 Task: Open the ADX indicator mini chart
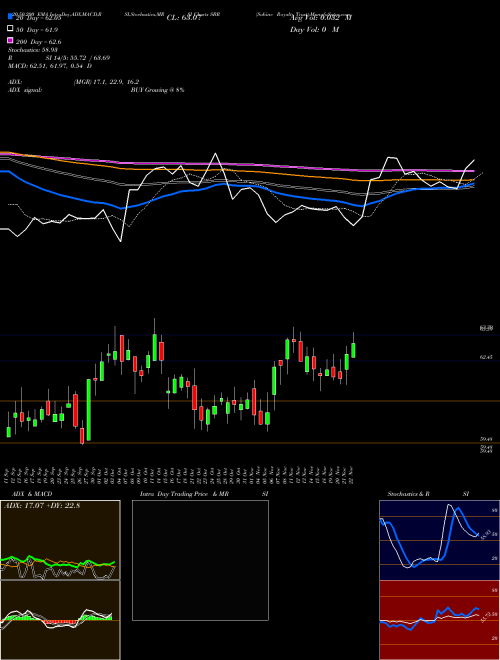point(60,540)
